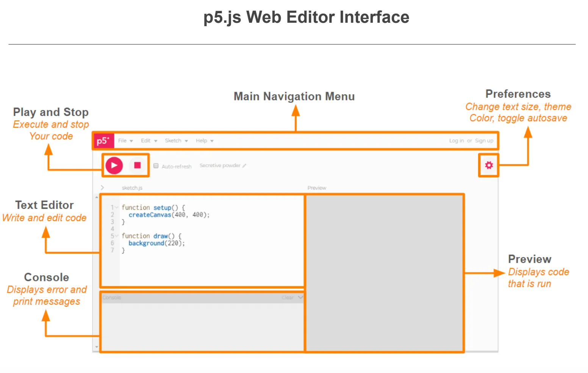Viewport: 588px width, 373px height.
Task: Open the File menu
Action: (x=125, y=141)
